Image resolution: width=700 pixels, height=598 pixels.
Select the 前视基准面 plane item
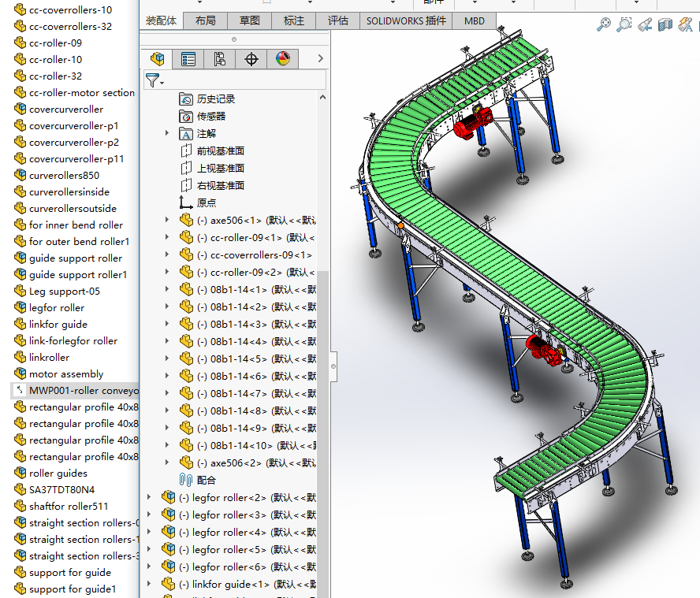tap(220, 151)
